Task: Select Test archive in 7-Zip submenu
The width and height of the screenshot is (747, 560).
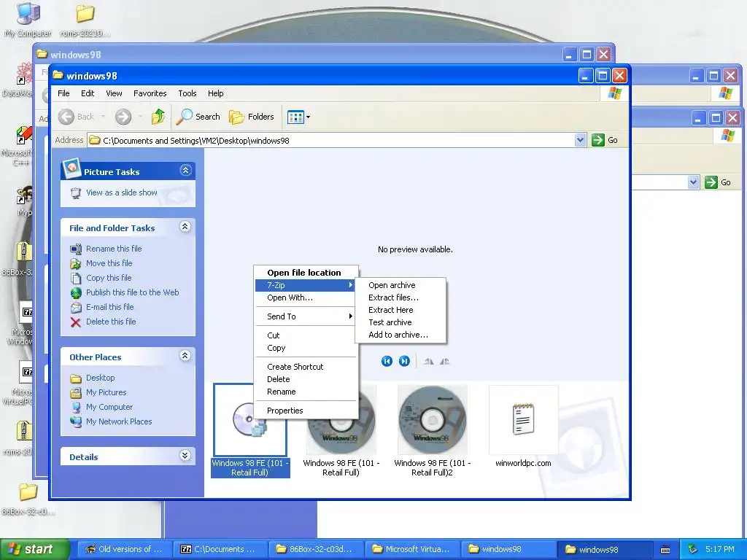Action: (400, 322)
